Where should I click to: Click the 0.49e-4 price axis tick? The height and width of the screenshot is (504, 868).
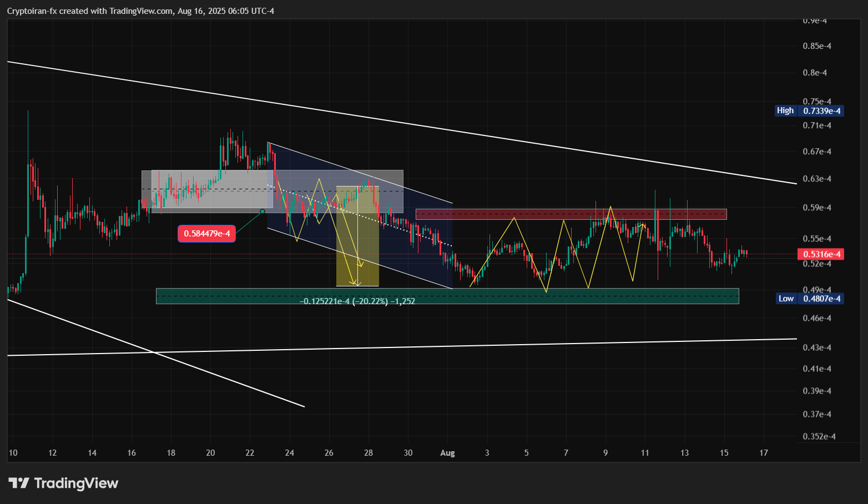[x=817, y=290]
